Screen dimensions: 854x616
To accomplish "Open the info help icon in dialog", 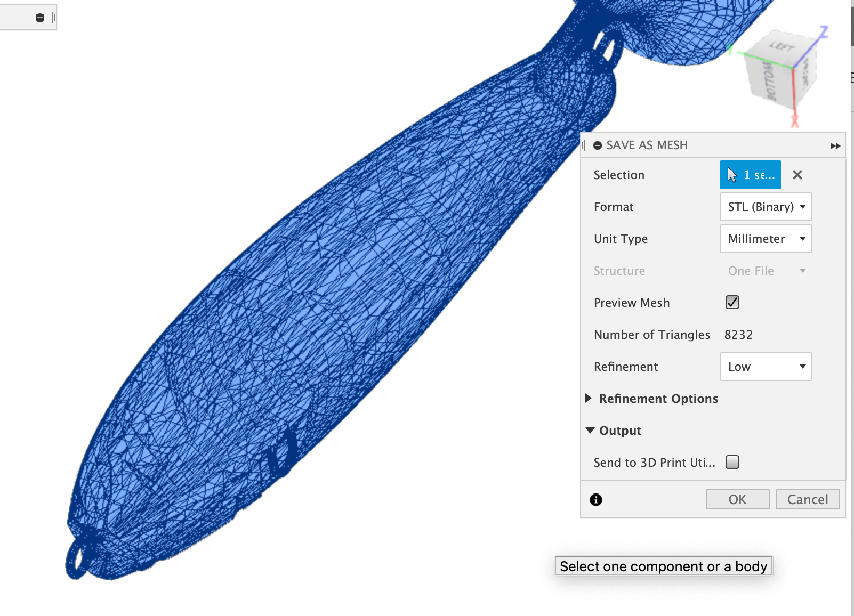I will 596,499.
